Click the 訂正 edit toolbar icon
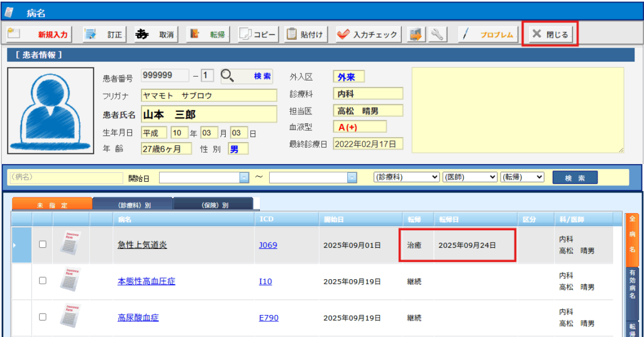 tap(104, 35)
